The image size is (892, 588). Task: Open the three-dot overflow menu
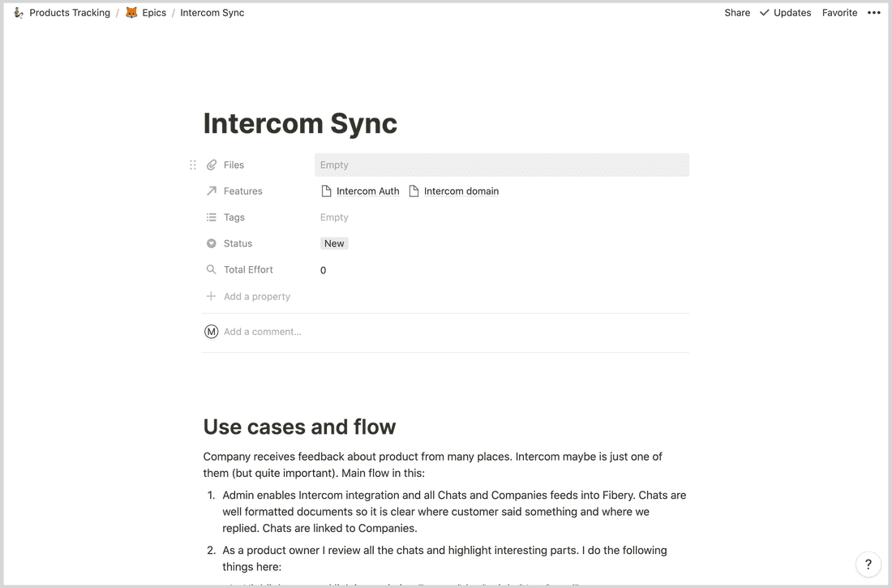(x=874, y=12)
